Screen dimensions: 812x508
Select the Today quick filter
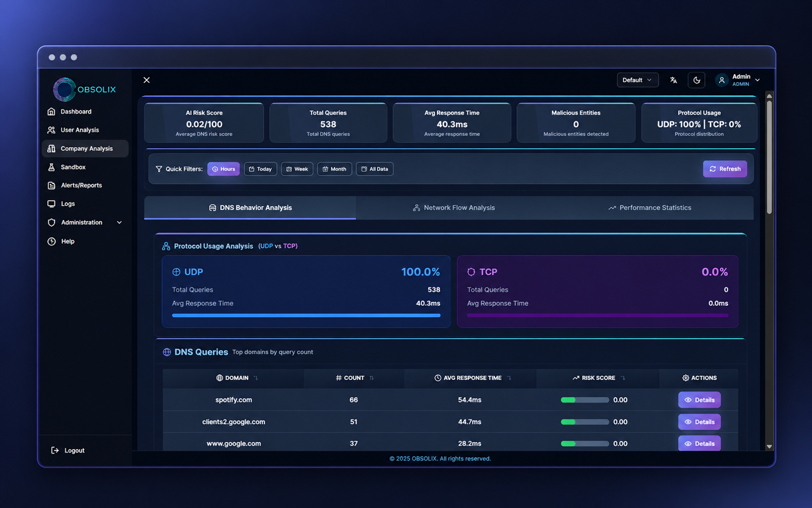point(260,169)
